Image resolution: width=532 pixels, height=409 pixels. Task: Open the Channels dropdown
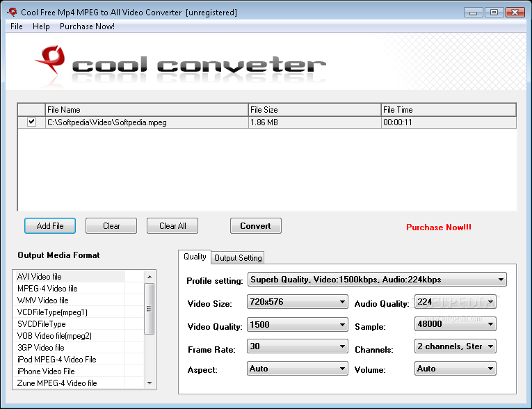coord(456,346)
